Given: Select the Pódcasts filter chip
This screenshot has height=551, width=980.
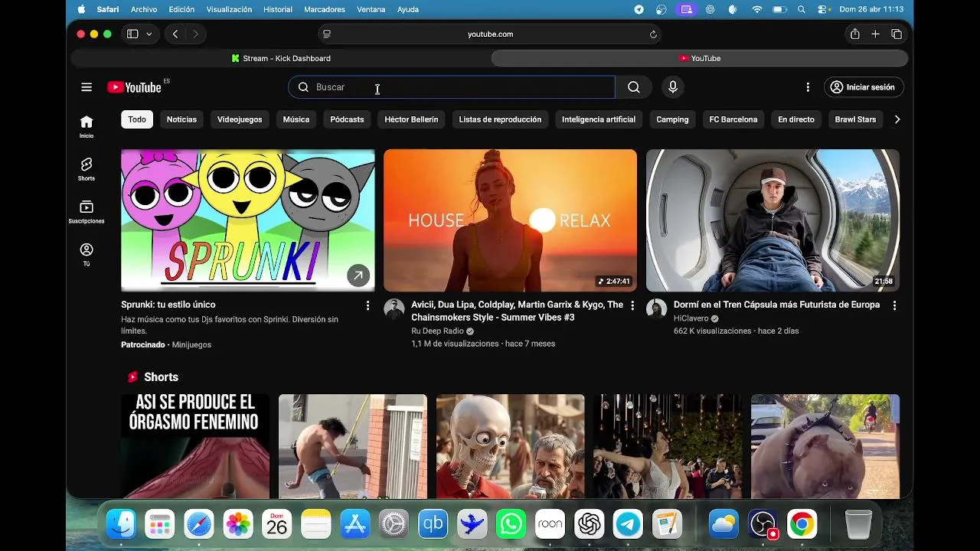Looking at the screenshot, I should [347, 119].
